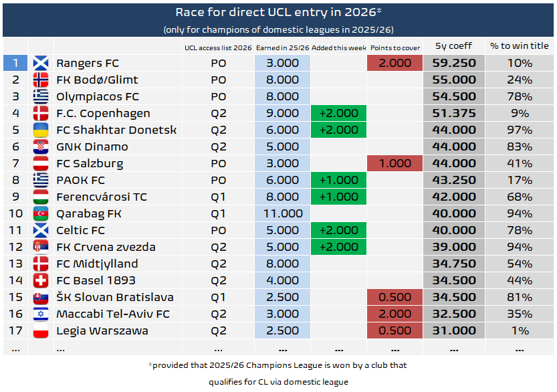Image resolution: width=557 pixels, height=392 pixels.
Task: Click the 11.000 earned points cell for Qarabag
Action: click(x=282, y=213)
